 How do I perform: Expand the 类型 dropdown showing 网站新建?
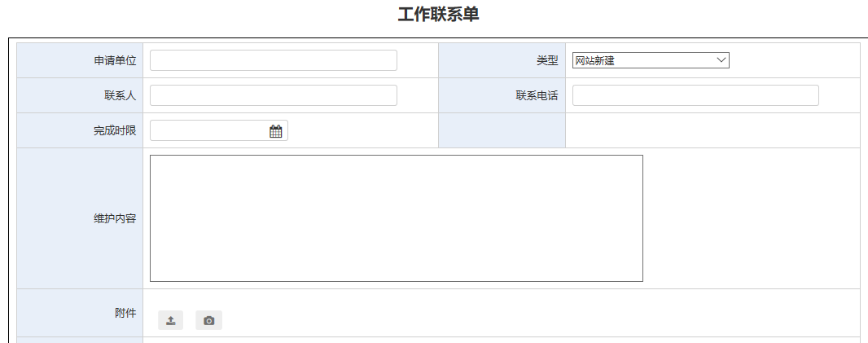[x=651, y=60]
